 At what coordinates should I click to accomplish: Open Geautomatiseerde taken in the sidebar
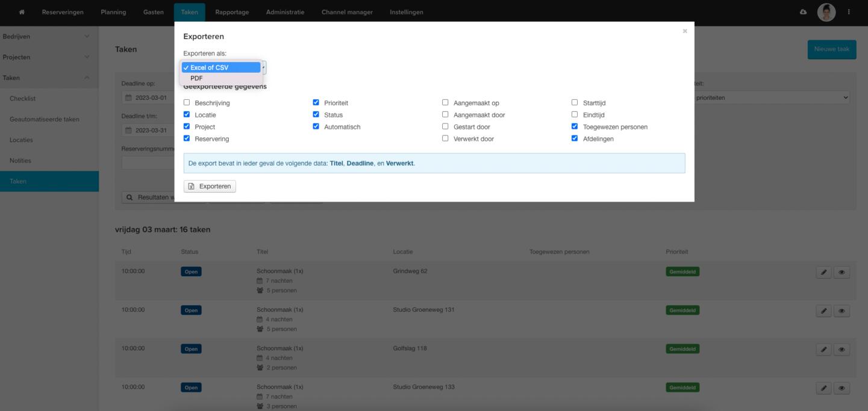(x=45, y=119)
